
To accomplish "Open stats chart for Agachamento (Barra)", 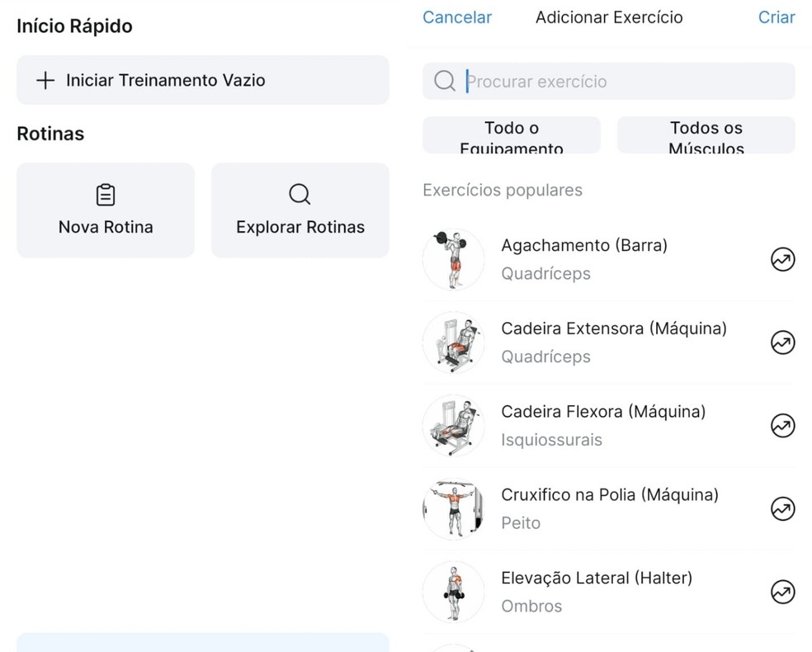I will pyautogui.click(x=782, y=259).
